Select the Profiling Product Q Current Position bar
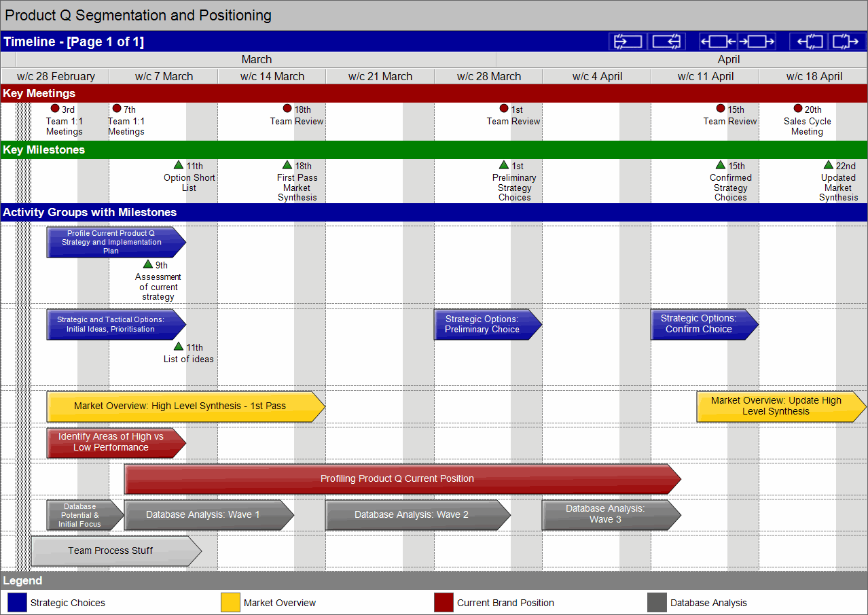The width and height of the screenshot is (868, 615). pos(403,479)
